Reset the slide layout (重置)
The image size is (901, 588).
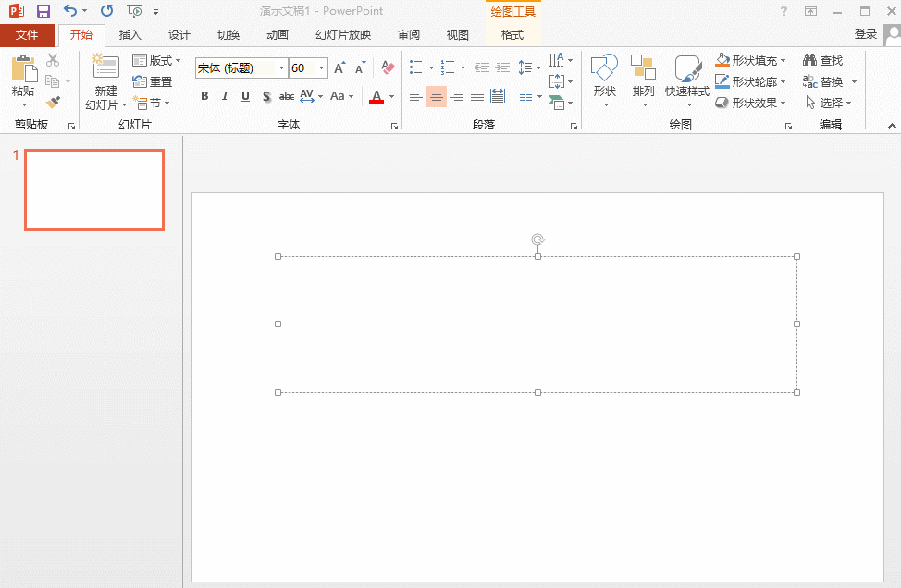(153, 81)
